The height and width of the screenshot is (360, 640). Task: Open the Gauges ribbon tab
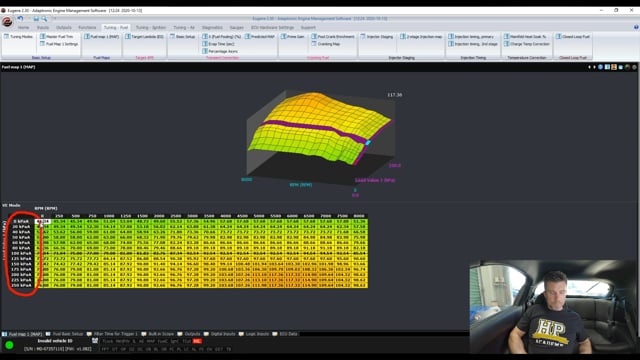[237, 27]
